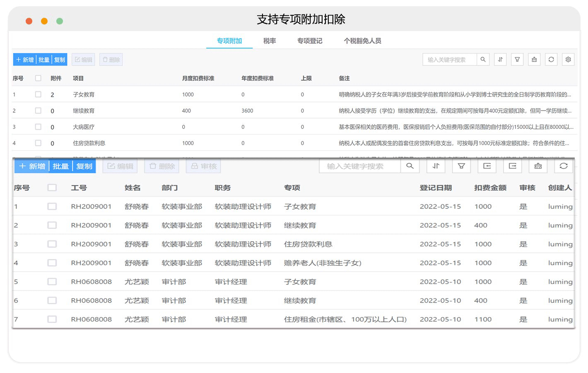Click 删除 button in the upper toolbar
The width and height of the screenshot is (588, 373).
111,60
